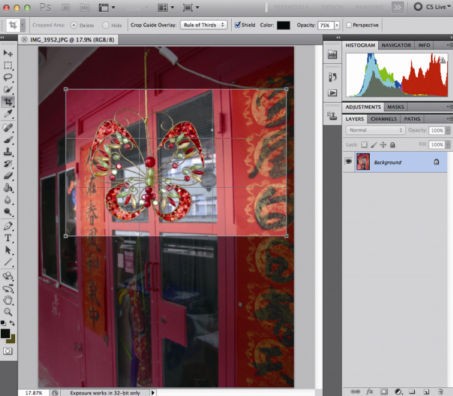Select the Move tool
The image size is (453, 396).
click(8, 53)
